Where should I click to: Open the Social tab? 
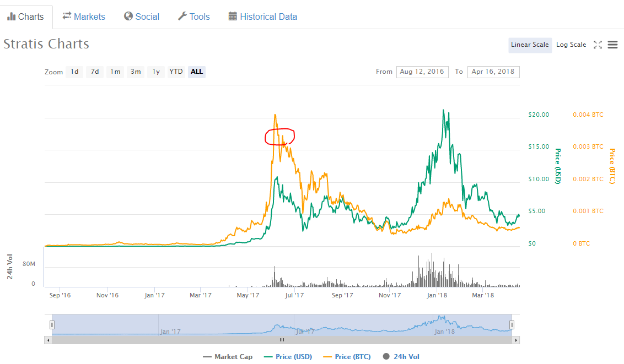point(142,17)
